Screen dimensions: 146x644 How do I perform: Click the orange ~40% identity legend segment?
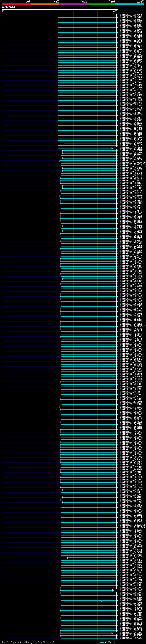tap(45, 4)
